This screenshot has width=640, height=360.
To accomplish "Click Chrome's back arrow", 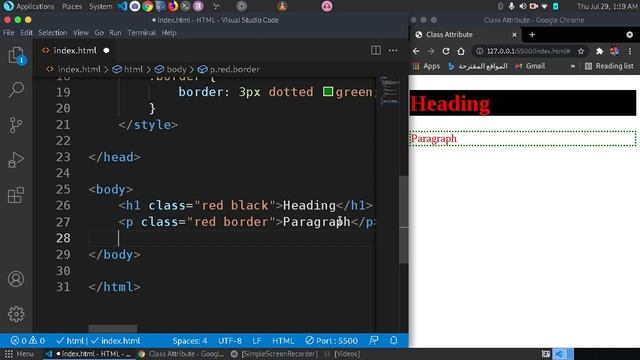I will [416, 51].
